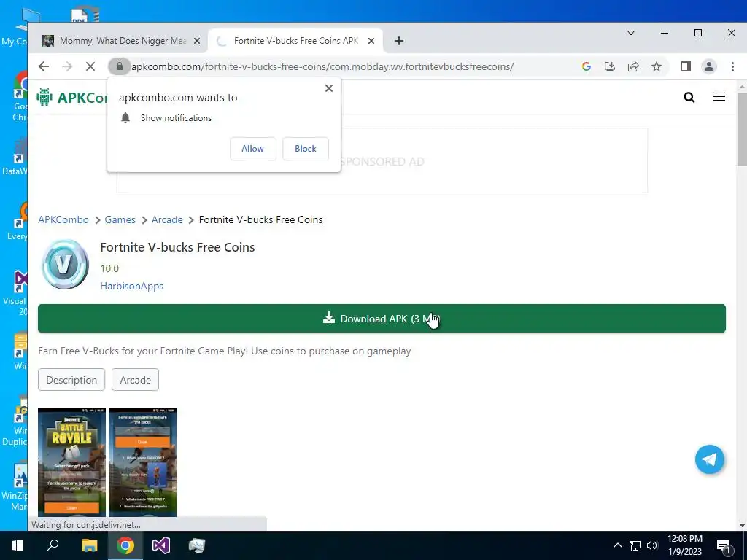
Task: Allow notifications from apkcombo.com
Action: tap(252, 149)
